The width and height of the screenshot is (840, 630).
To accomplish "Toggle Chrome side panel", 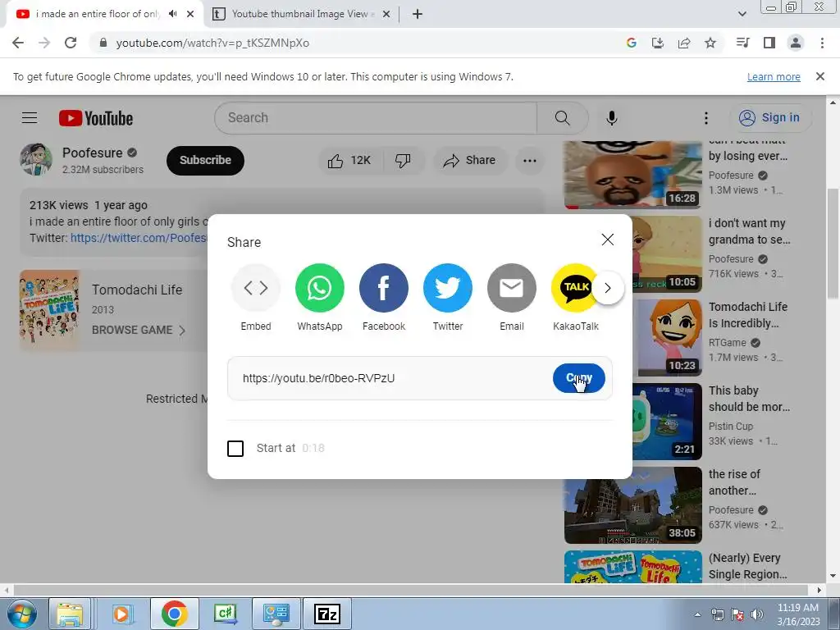I will click(x=769, y=43).
